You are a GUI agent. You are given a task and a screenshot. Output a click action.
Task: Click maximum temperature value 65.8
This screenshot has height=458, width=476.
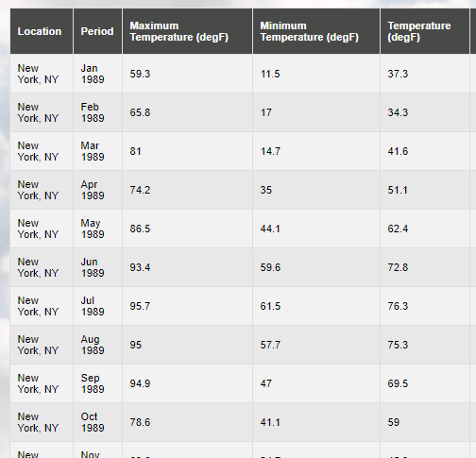pos(140,112)
